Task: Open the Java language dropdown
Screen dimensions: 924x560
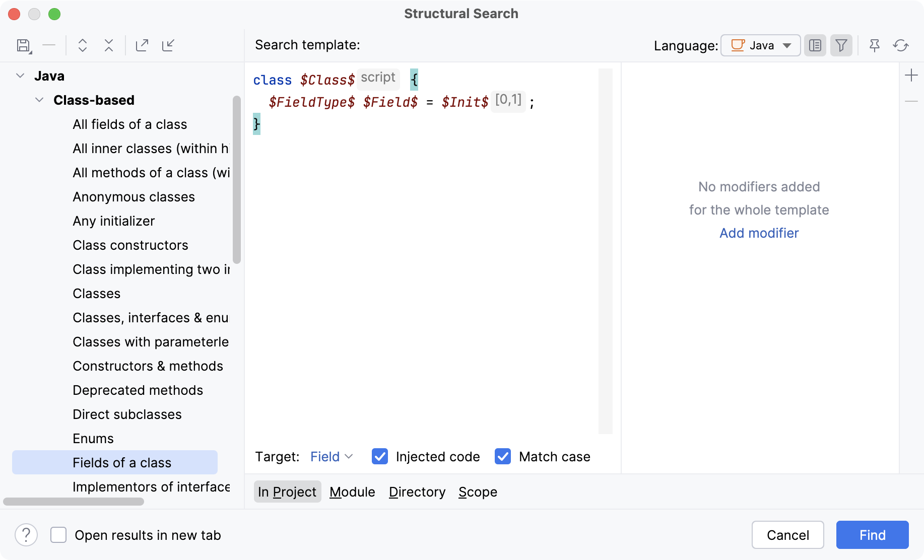Action: point(760,45)
